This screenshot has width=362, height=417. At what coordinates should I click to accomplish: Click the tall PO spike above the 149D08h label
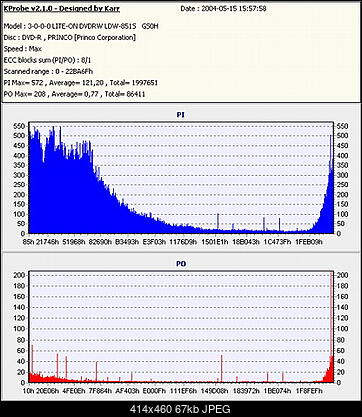(x=221, y=368)
